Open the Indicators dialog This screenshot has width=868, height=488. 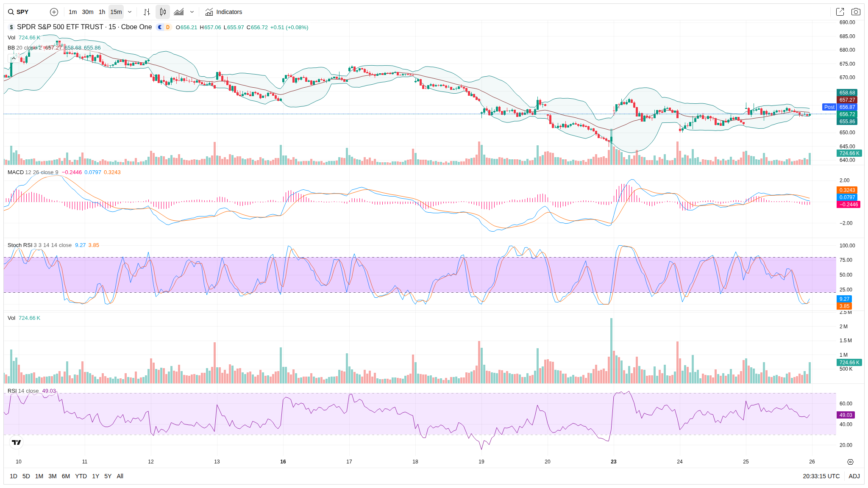(x=223, y=12)
